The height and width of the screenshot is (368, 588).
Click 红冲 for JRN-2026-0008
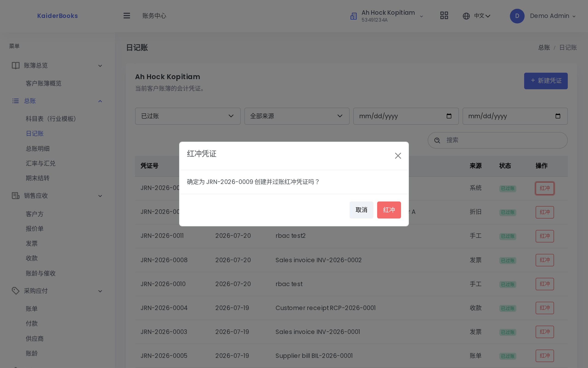click(x=545, y=260)
